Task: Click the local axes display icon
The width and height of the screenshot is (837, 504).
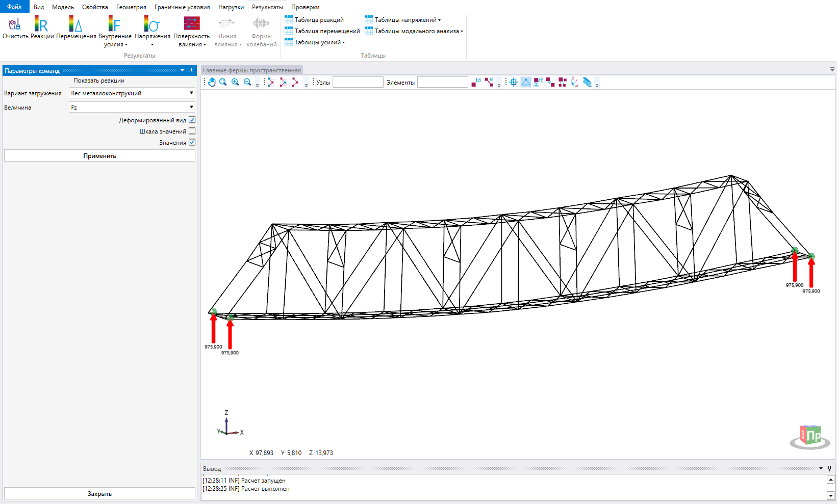Action: [x=575, y=82]
